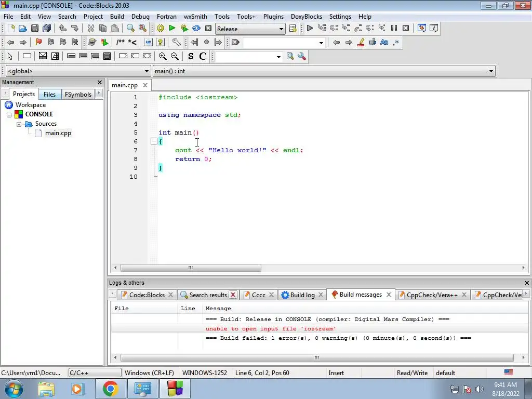
Task: Toggle regular expression search option
Action: (396, 42)
